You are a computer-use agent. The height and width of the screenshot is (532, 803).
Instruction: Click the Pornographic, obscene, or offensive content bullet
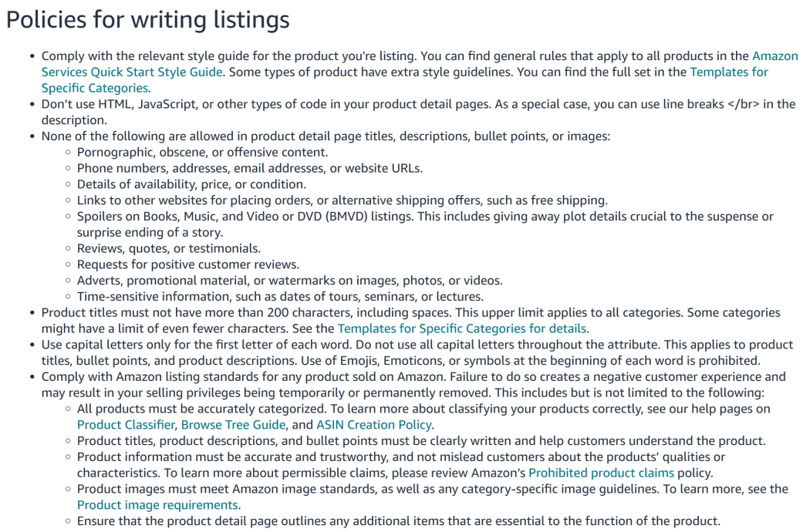click(202, 153)
